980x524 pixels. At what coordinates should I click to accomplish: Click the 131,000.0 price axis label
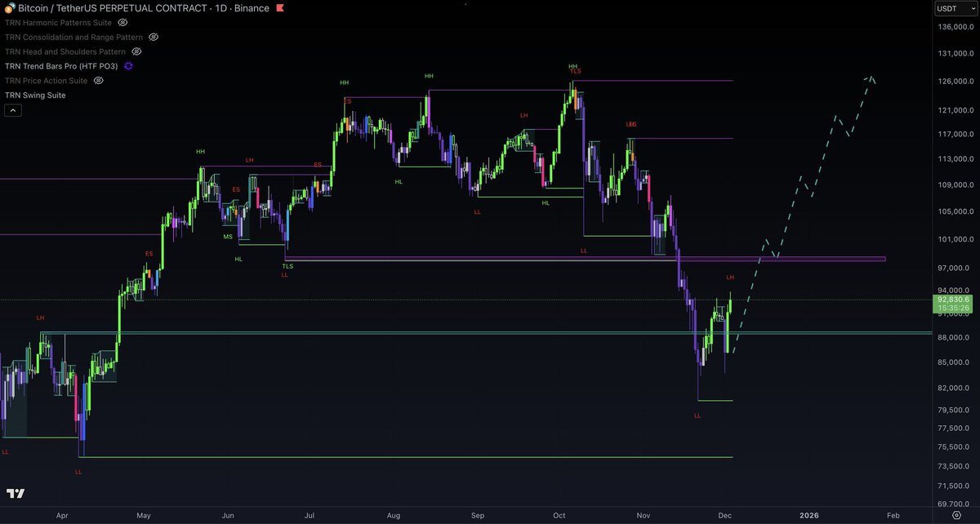tap(955, 54)
